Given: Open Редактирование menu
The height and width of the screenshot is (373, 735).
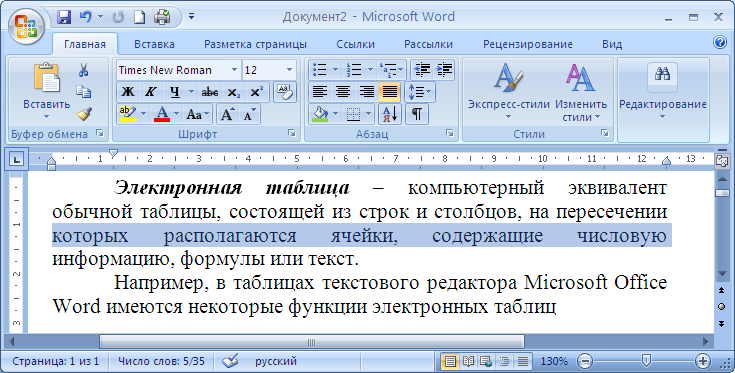Looking at the screenshot, I should [663, 92].
